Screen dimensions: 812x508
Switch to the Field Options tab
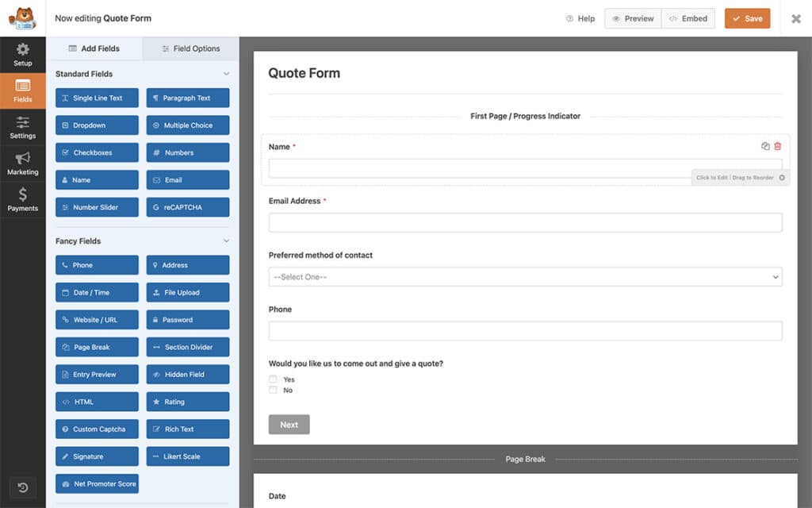[190, 48]
